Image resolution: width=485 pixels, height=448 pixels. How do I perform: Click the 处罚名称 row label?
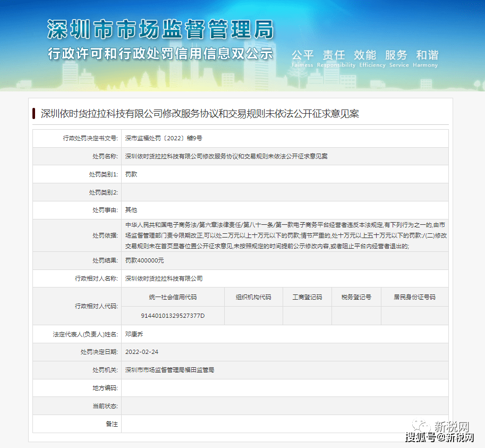click(x=105, y=156)
